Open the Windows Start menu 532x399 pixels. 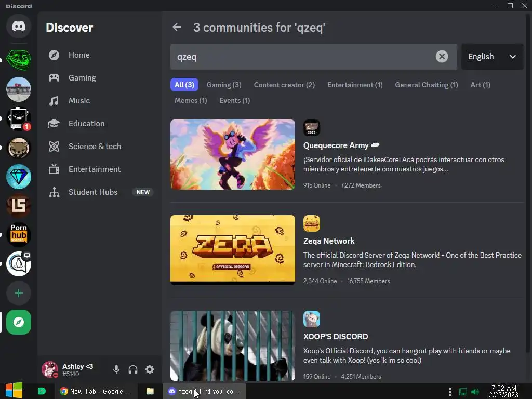coord(14,391)
